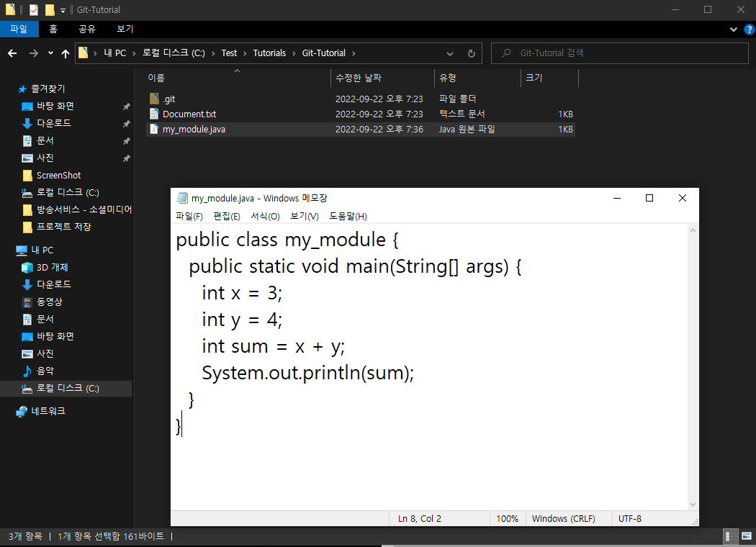Open Notepad 편집(E) menu

[x=227, y=217]
